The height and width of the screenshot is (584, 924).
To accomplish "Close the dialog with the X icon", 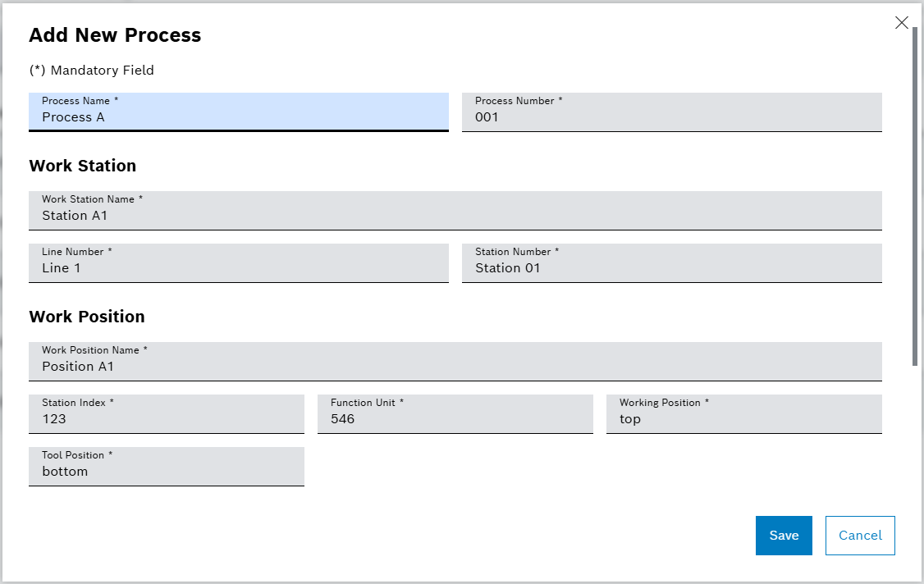I will (902, 23).
